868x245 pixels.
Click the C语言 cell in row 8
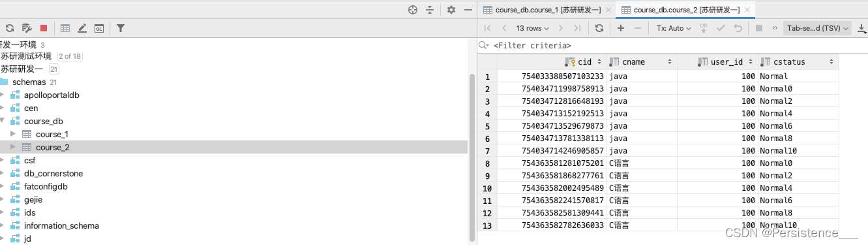[642, 163]
